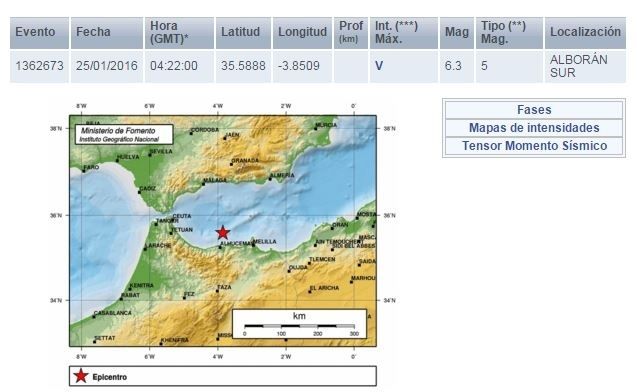
Task: Select date cell 25/01/2016
Action: click(x=107, y=66)
